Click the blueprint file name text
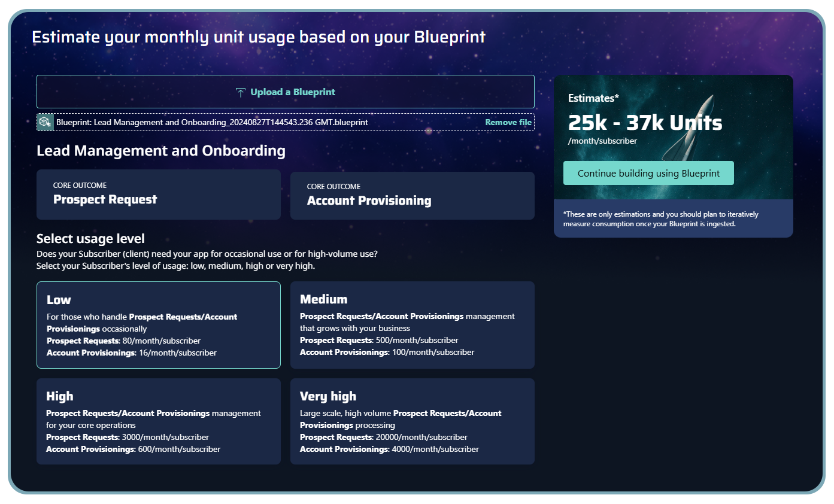Image resolution: width=834 pixels, height=504 pixels. (x=212, y=122)
